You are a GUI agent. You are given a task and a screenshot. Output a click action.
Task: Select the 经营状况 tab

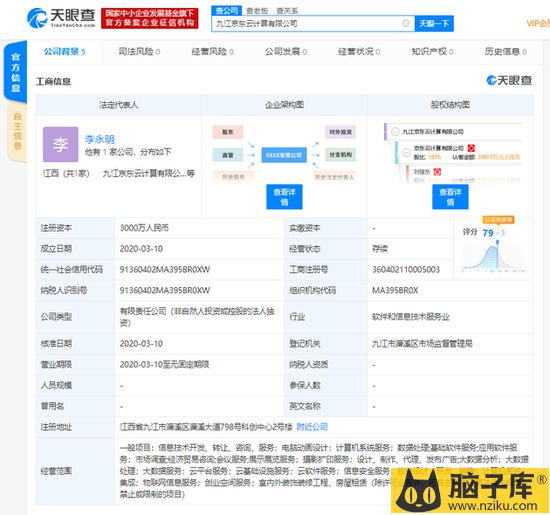click(359, 52)
